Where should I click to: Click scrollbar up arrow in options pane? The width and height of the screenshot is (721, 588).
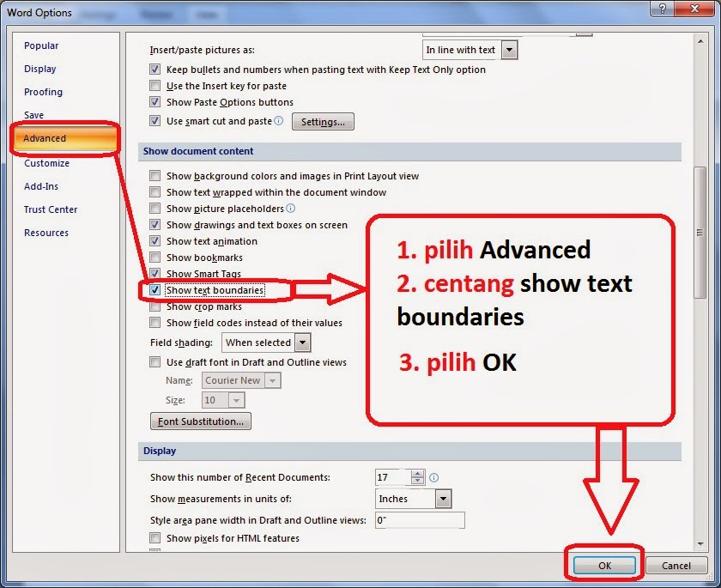coord(700,41)
